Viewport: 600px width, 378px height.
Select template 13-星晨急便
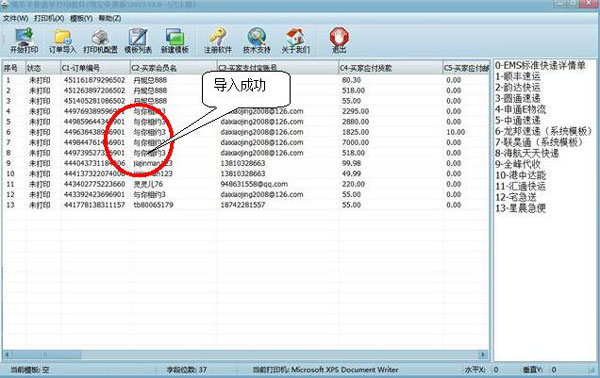pyautogui.click(x=520, y=209)
